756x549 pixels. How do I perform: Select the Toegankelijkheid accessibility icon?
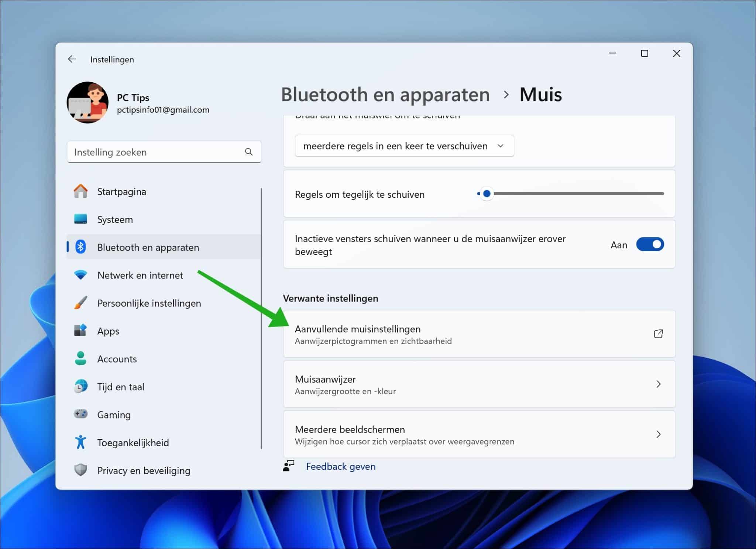pos(80,442)
